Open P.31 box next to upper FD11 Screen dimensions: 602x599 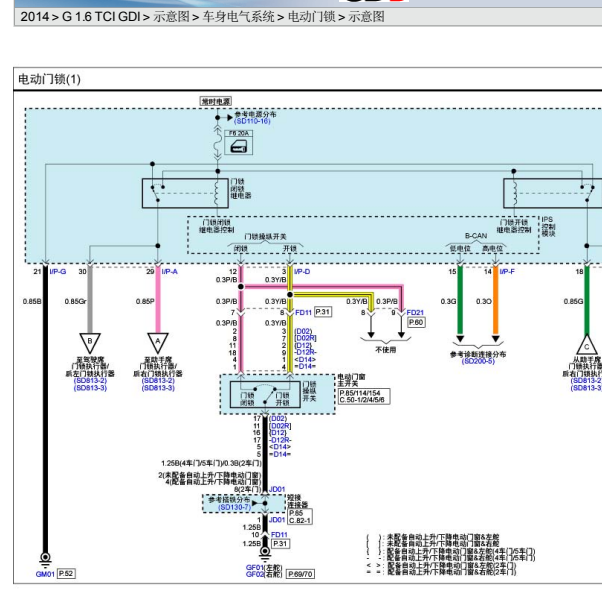323,312
